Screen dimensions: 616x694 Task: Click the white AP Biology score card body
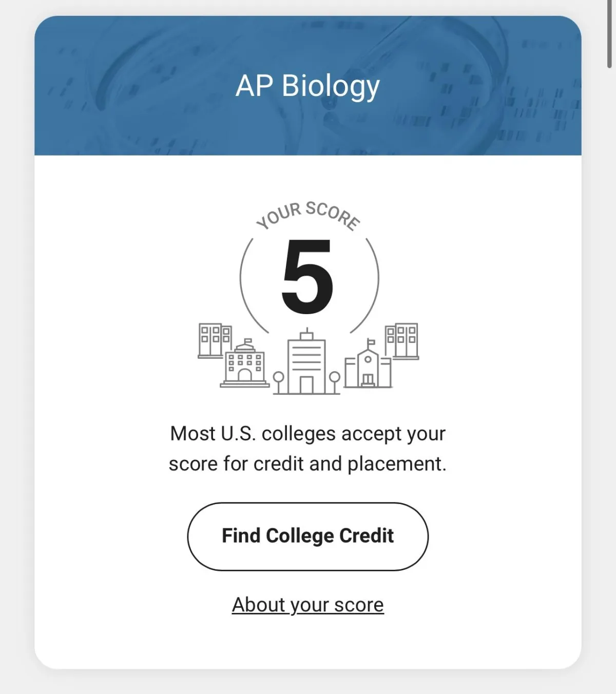click(307, 412)
